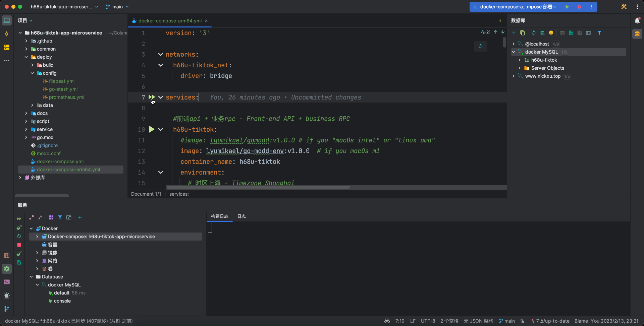This screenshot has height=326, width=644.
Task: Refresh the database data sources
Action: [534, 33]
